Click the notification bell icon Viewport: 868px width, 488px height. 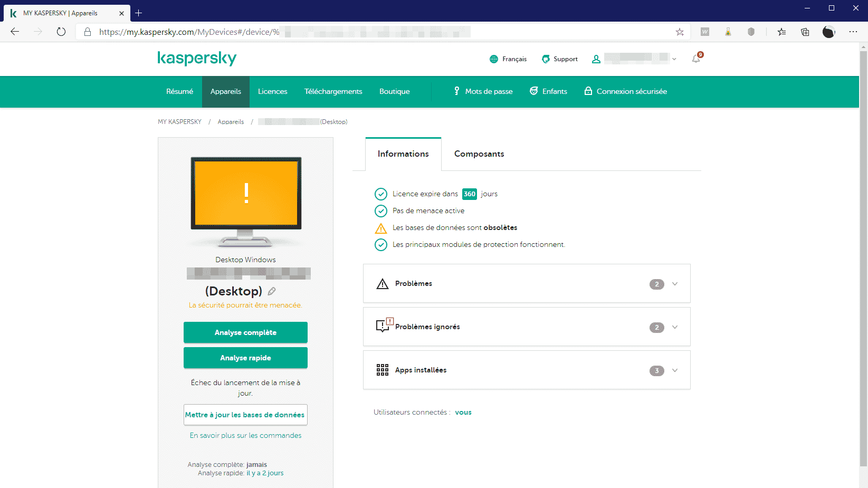696,59
